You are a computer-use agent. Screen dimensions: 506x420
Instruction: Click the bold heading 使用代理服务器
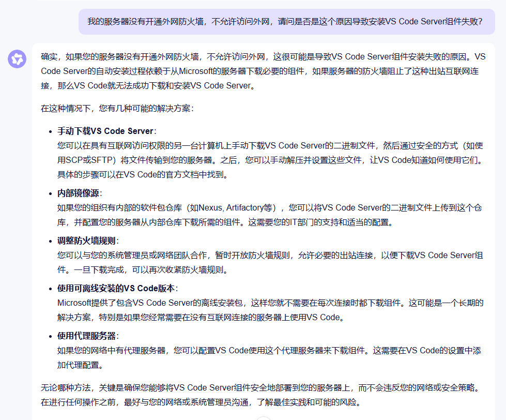pos(87,336)
